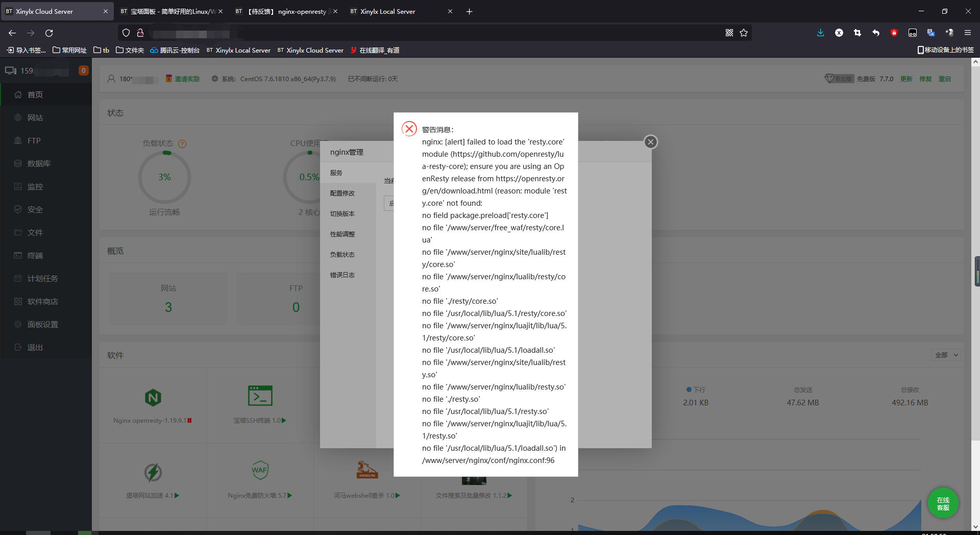Click 在线客服 support button
This screenshot has width=980, height=535.
coord(943,503)
